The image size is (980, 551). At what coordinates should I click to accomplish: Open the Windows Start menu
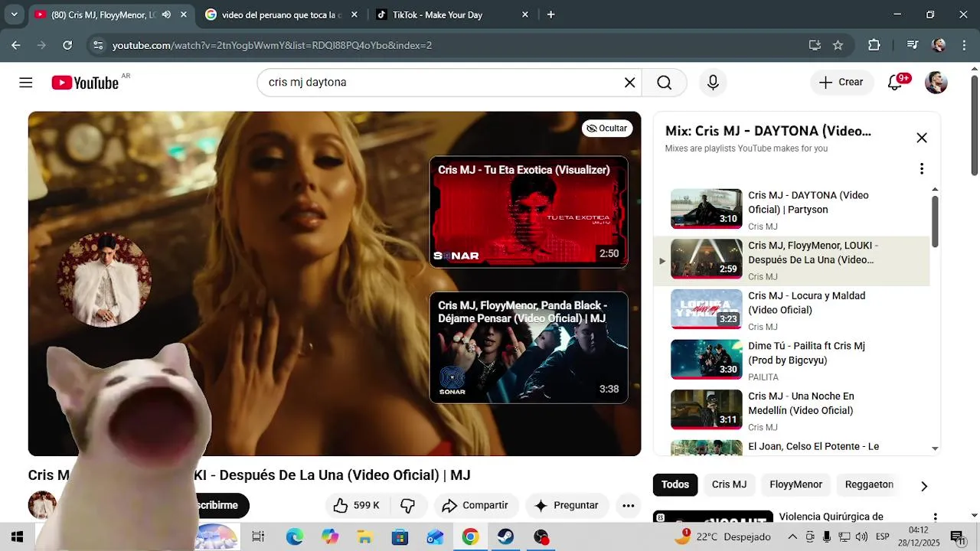[x=17, y=536]
